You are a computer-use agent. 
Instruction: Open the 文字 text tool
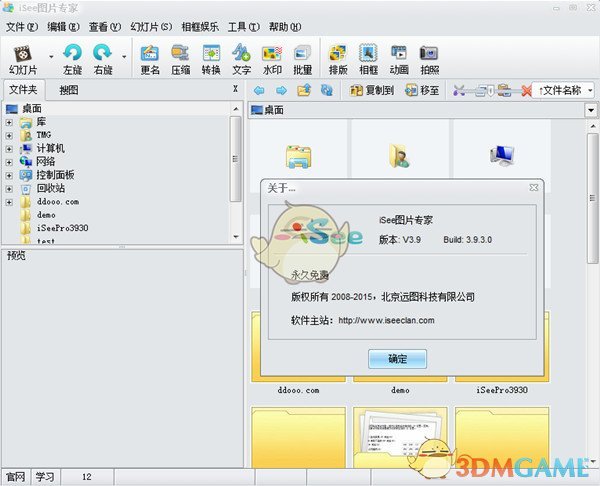click(241, 59)
